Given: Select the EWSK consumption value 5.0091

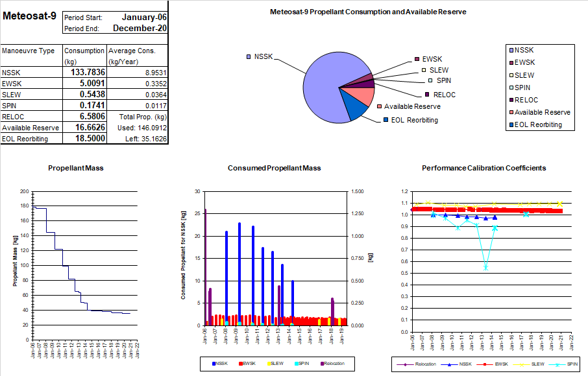Looking at the screenshot, I should pos(92,83).
